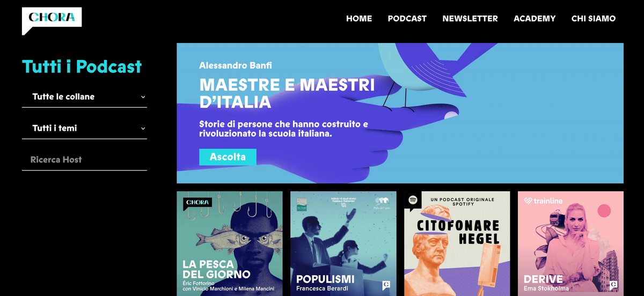The width and height of the screenshot is (644, 296).
Task: Click the chevron next to Tutti i temi
Action: tap(143, 129)
